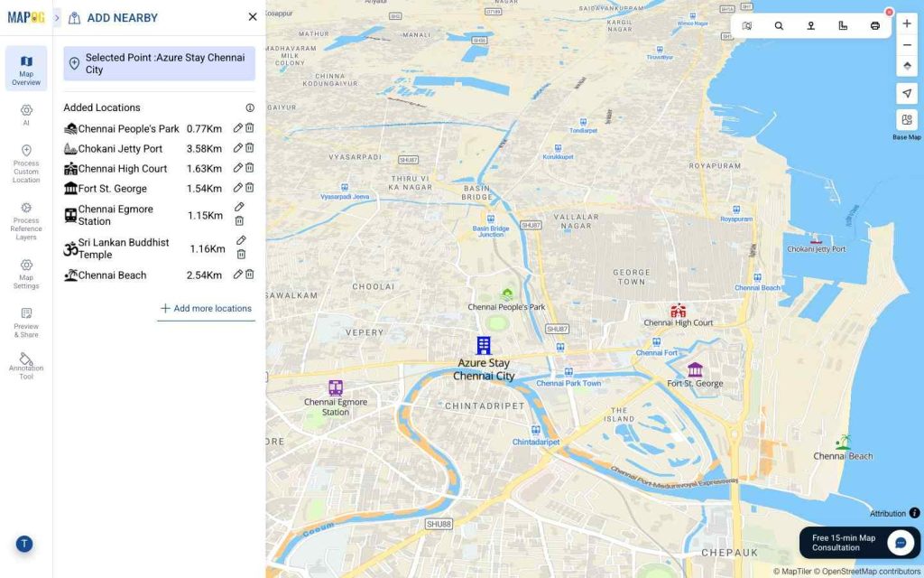
Task: Click the T user avatar at bottom left
Action: (x=24, y=544)
